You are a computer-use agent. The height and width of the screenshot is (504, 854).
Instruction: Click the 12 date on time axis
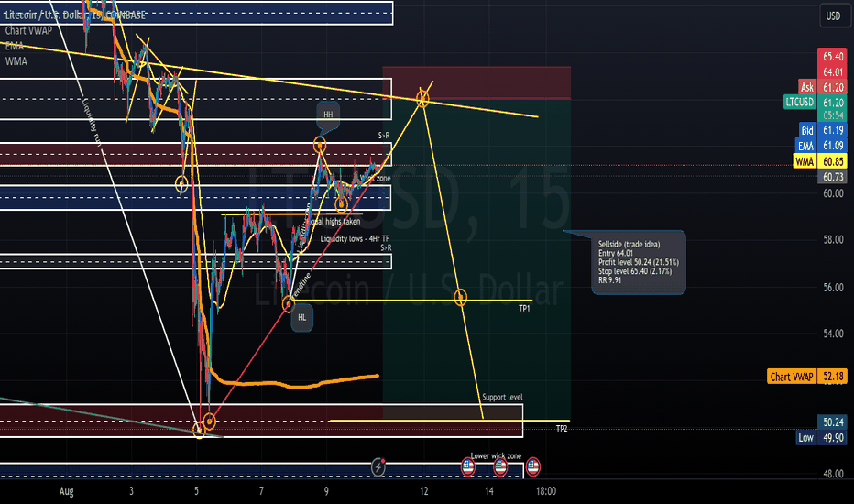click(423, 491)
